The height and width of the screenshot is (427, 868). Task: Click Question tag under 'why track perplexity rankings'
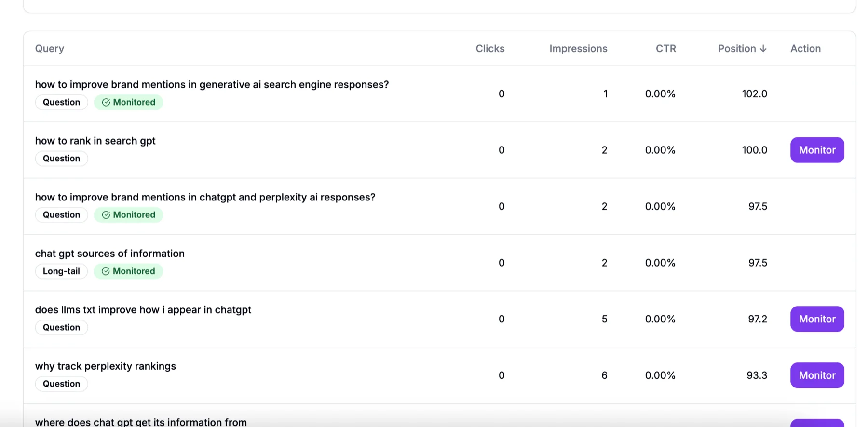pos(61,384)
